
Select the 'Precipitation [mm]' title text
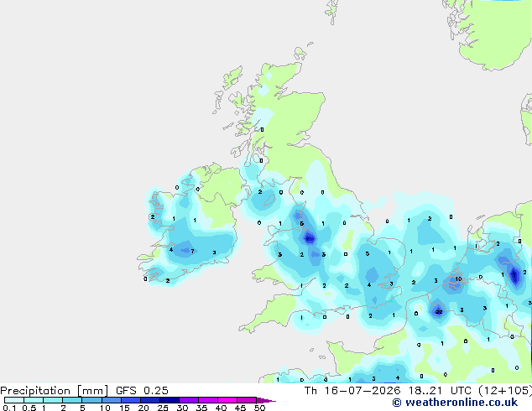[x=55, y=391]
